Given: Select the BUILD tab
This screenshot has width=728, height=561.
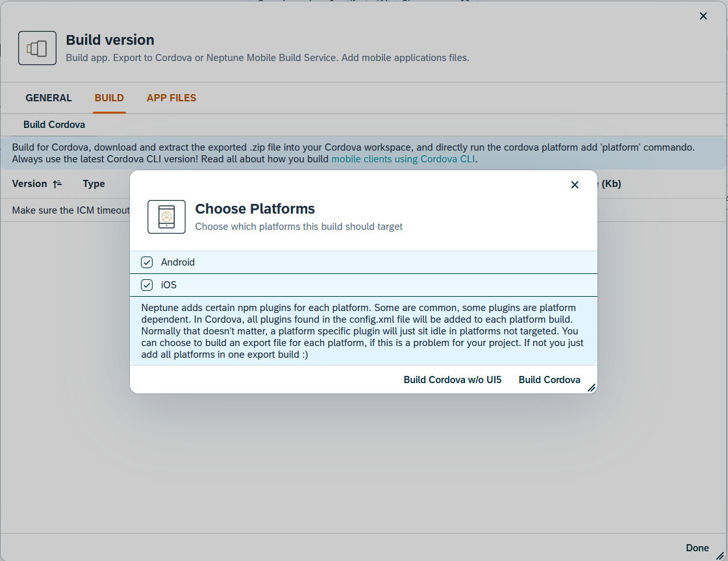Looking at the screenshot, I should point(109,97).
